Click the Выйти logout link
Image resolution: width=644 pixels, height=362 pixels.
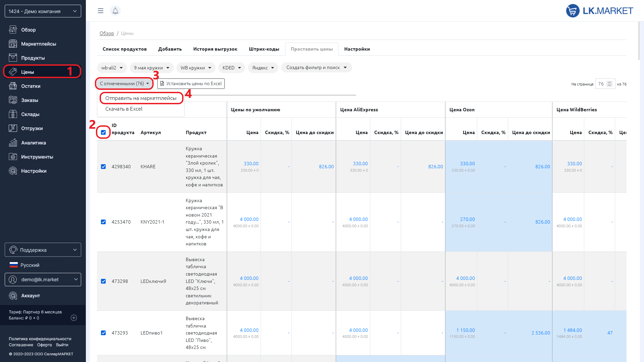62,345
